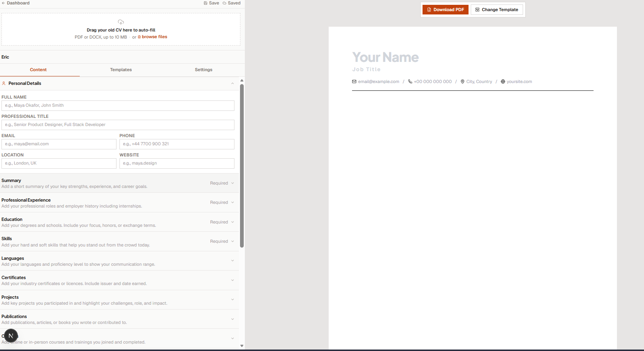Click the Change Template button
This screenshot has width=644, height=351.
[497, 10]
